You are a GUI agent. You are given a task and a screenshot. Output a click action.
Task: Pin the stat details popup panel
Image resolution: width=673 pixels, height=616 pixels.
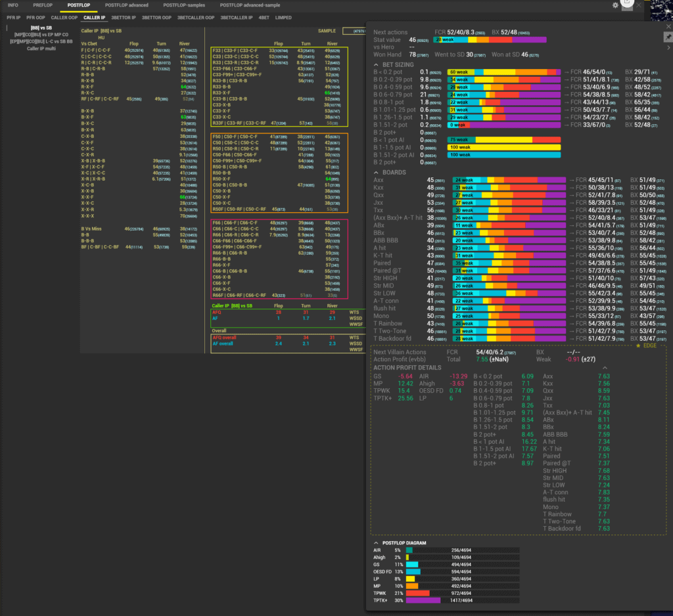(x=668, y=37)
